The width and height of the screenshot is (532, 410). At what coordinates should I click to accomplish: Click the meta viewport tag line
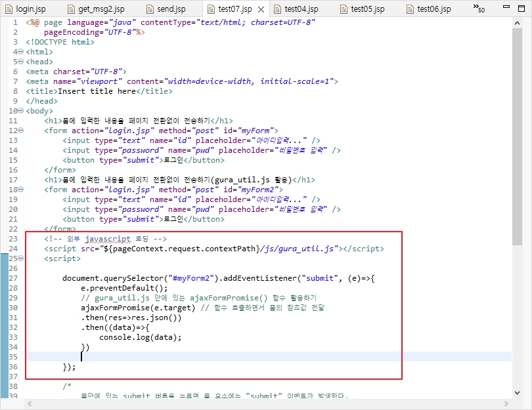(x=182, y=81)
